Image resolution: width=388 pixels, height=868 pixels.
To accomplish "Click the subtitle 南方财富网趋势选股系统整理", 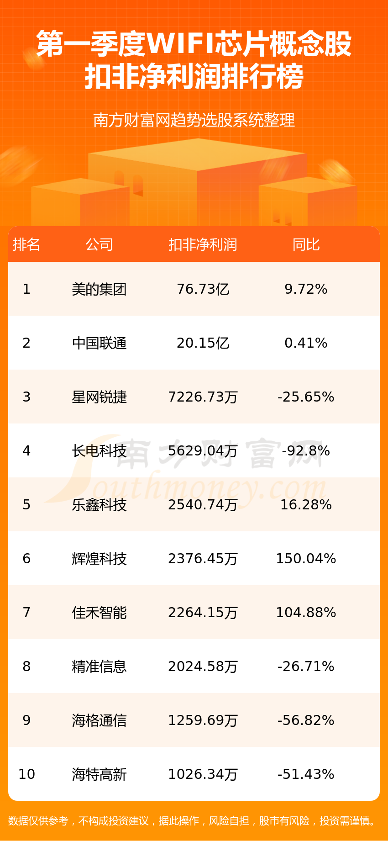I will coord(194,120).
